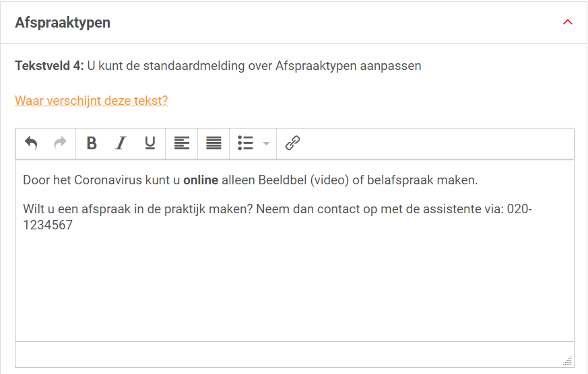Viewport: 588px width, 374px height.
Task: Open the insert hyperlink tool
Action: 292,143
